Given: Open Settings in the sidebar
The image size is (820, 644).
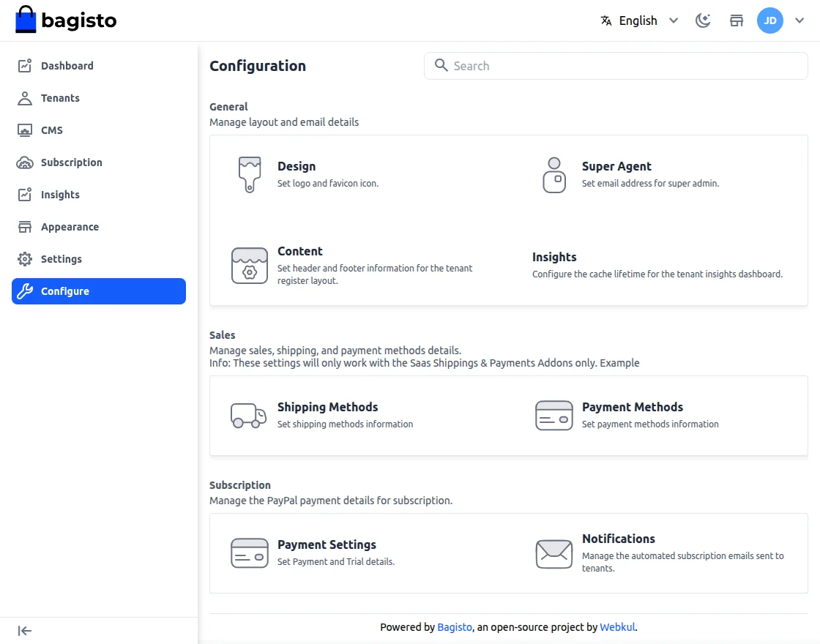Looking at the screenshot, I should pos(99,259).
